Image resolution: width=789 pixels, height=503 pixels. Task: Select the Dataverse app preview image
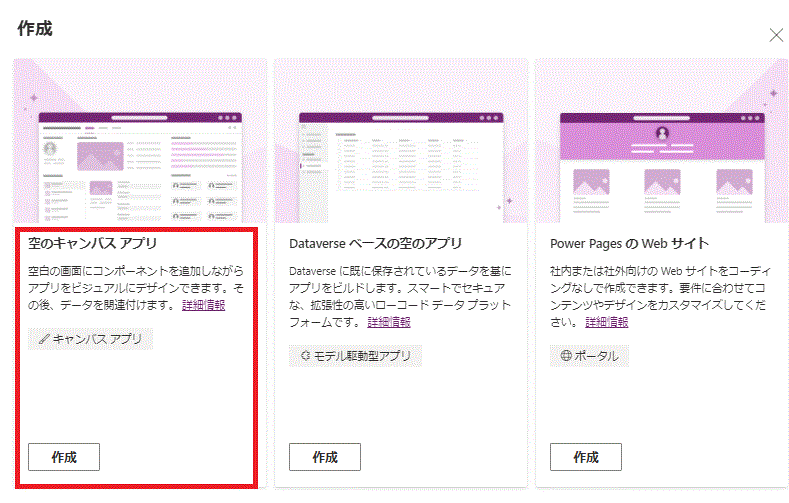(x=400, y=165)
